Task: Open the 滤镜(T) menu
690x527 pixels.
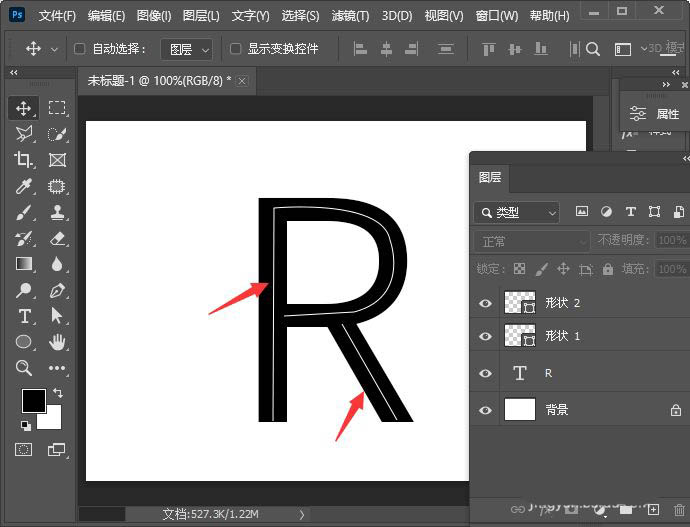Action: coord(350,16)
